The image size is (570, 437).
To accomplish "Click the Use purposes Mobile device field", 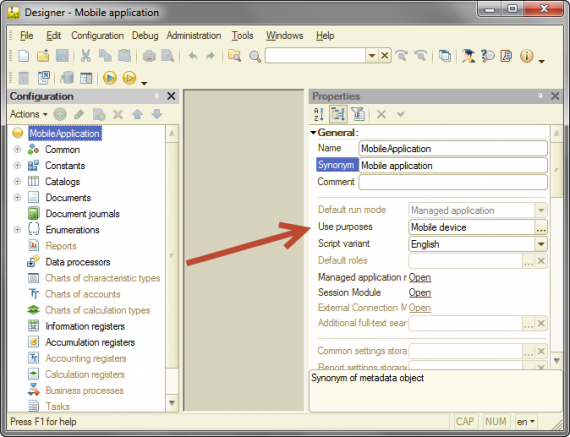I will (471, 228).
